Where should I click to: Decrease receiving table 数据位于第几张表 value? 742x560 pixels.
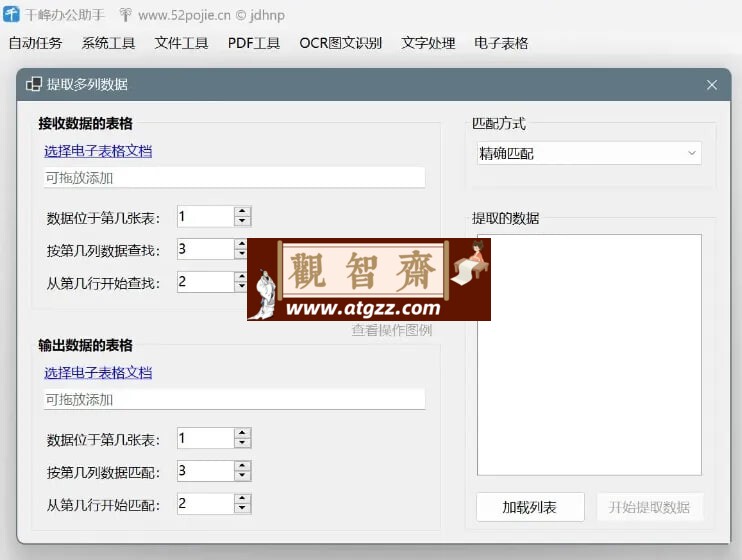click(x=242, y=221)
